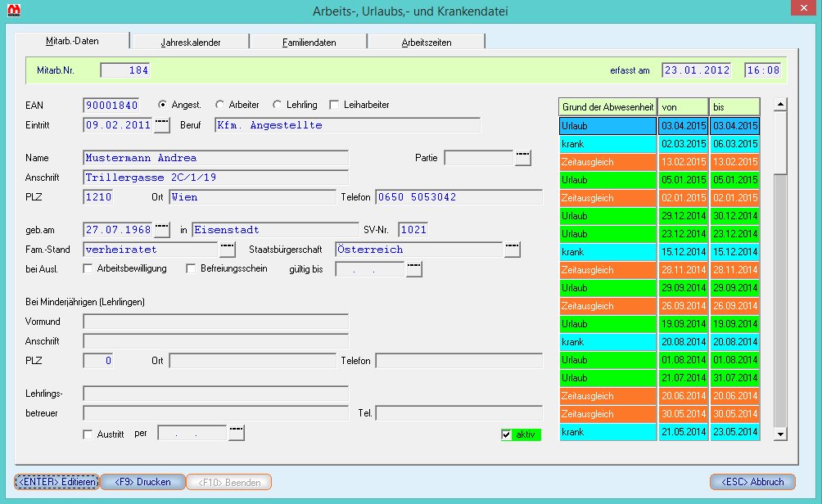Open the Familiendaten tab
822x504 pixels.
pyautogui.click(x=308, y=42)
